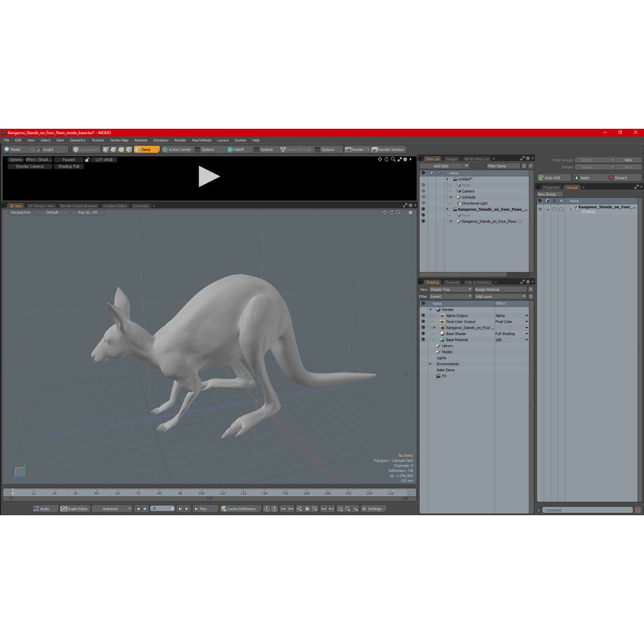Open Add Layer dropdown
Screen dimensions: 644x644
pyautogui.click(x=500, y=296)
